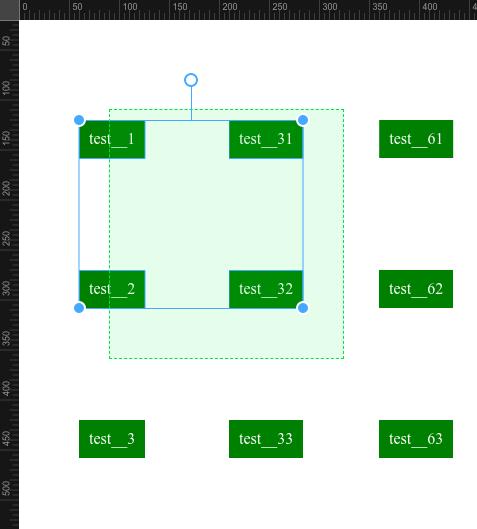Click the test__32 box
This screenshot has width=477, height=529.
[266, 289]
